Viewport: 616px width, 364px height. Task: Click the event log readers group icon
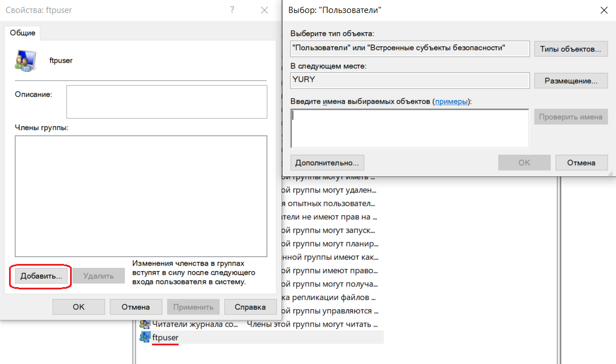pos(145,324)
